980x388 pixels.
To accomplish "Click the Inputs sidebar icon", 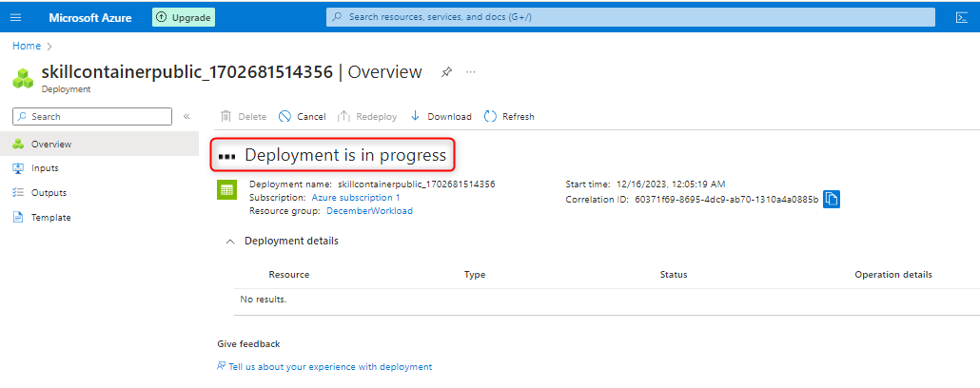I will click(17, 168).
